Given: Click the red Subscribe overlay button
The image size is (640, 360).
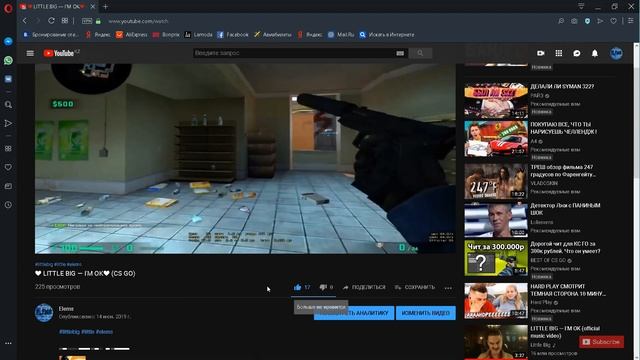Looking at the screenshot, I should coord(601,342).
